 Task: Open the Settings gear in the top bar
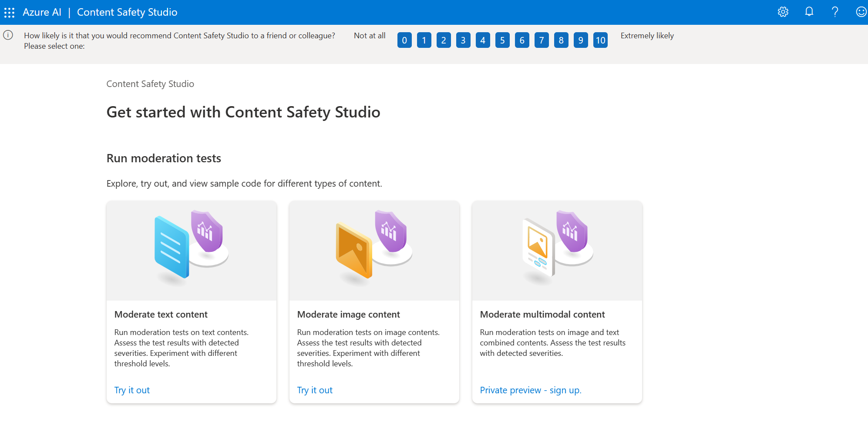pos(783,12)
